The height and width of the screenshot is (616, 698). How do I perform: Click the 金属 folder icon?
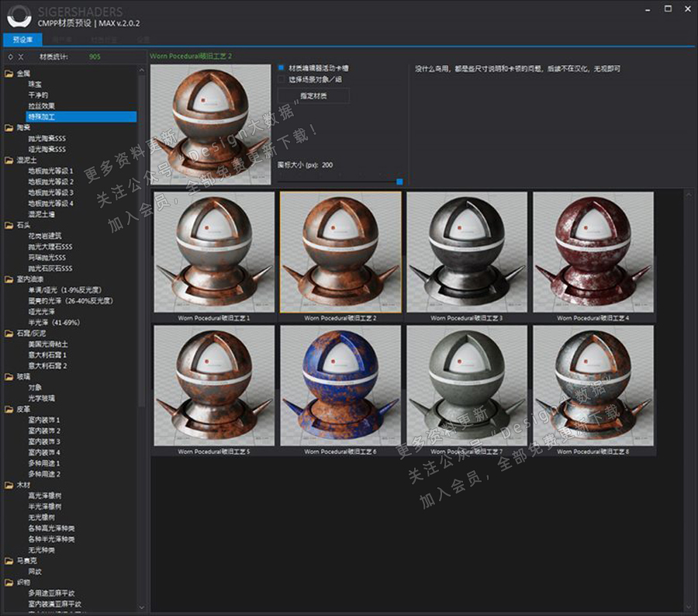(x=9, y=74)
